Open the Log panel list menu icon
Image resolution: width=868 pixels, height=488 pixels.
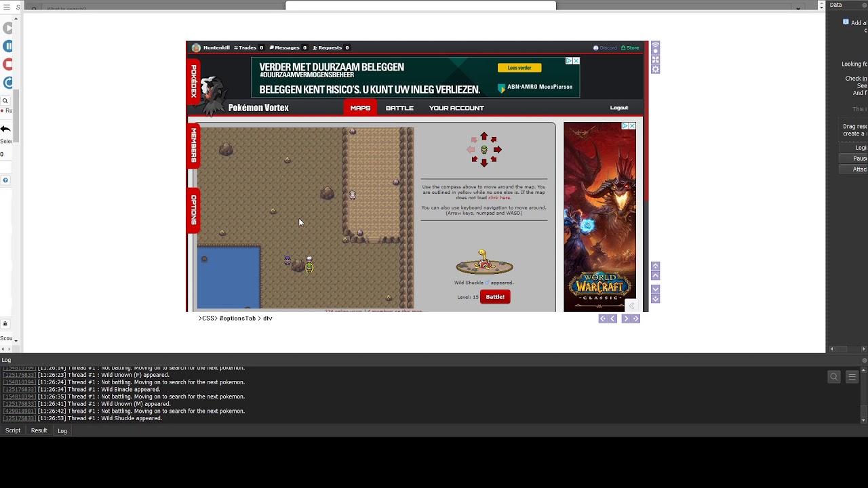(852, 377)
